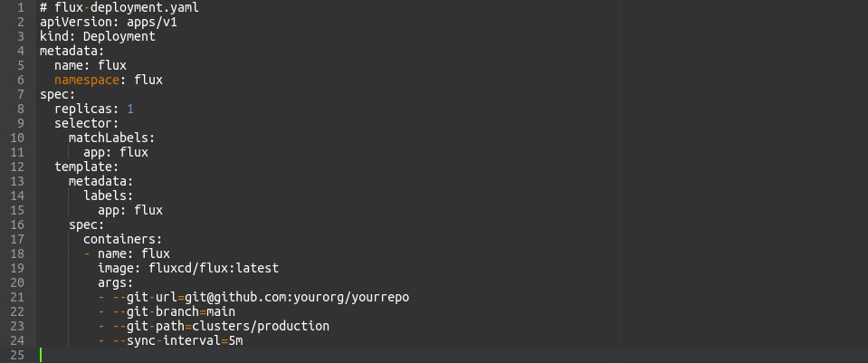Click line number 24 in the gutter

point(17,340)
